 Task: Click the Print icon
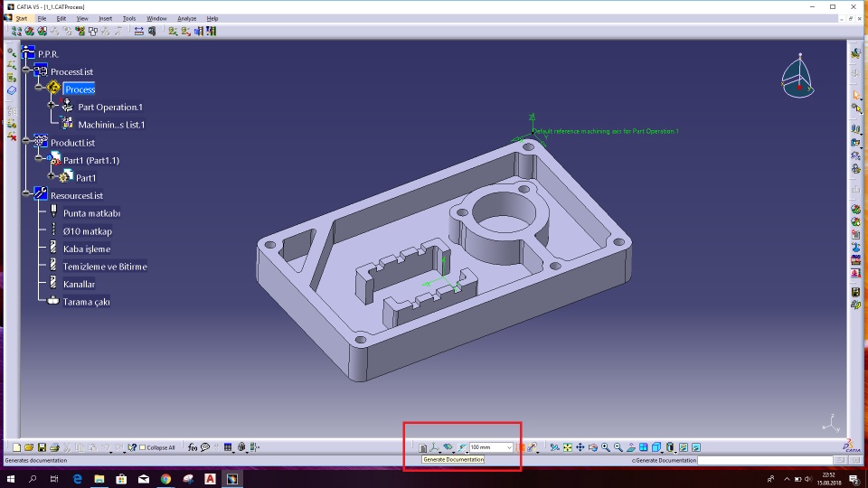(x=54, y=447)
